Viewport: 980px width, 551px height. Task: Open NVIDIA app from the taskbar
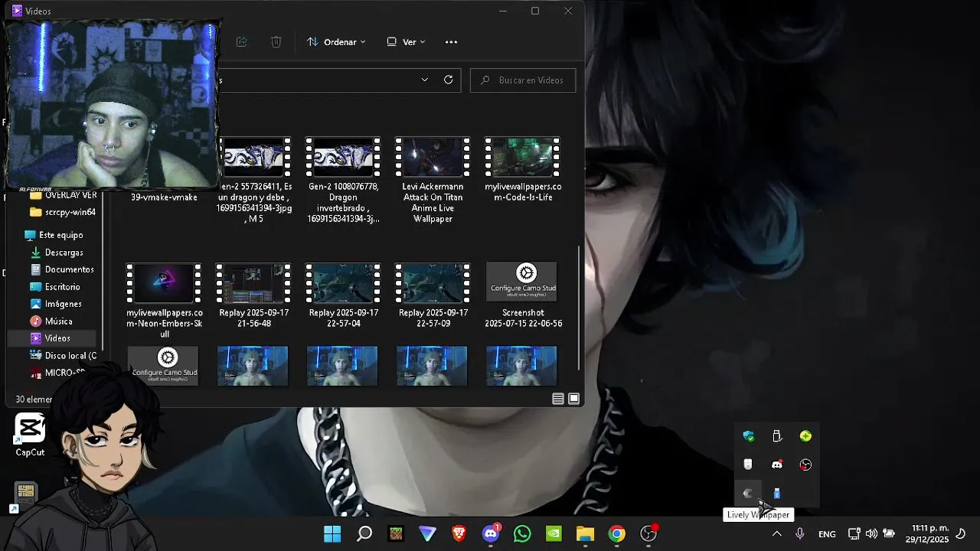[554, 534]
